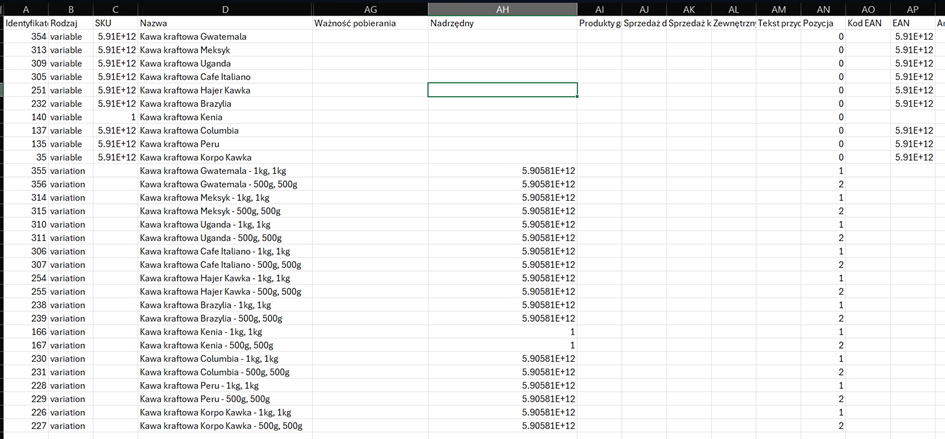Click 'variable' cell in row 313

[71, 50]
